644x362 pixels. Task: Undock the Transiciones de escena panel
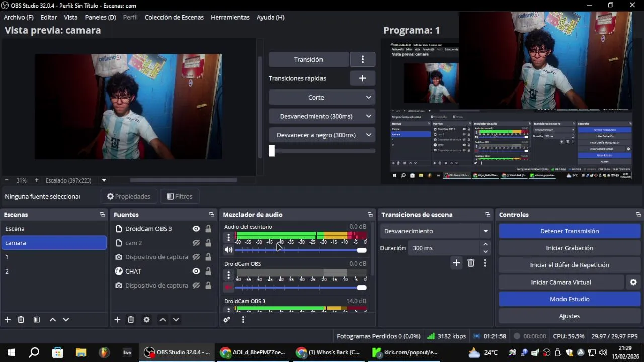pyautogui.click(x=487, y=215)
